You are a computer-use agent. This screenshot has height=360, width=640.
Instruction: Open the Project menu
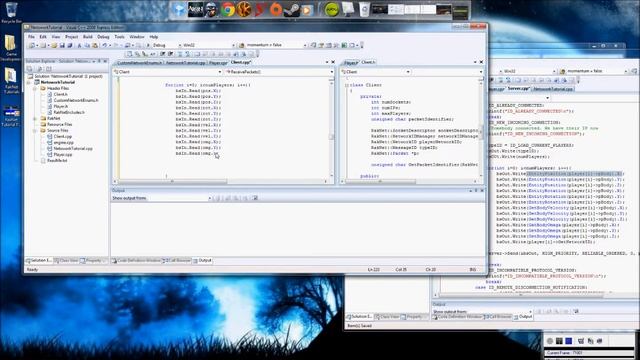pos(71,37)
